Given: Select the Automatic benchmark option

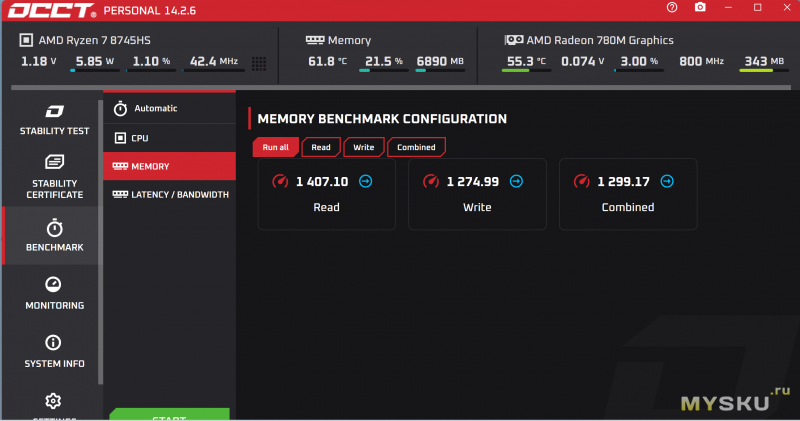Looking at the screenshot, I should click(169, 108).
